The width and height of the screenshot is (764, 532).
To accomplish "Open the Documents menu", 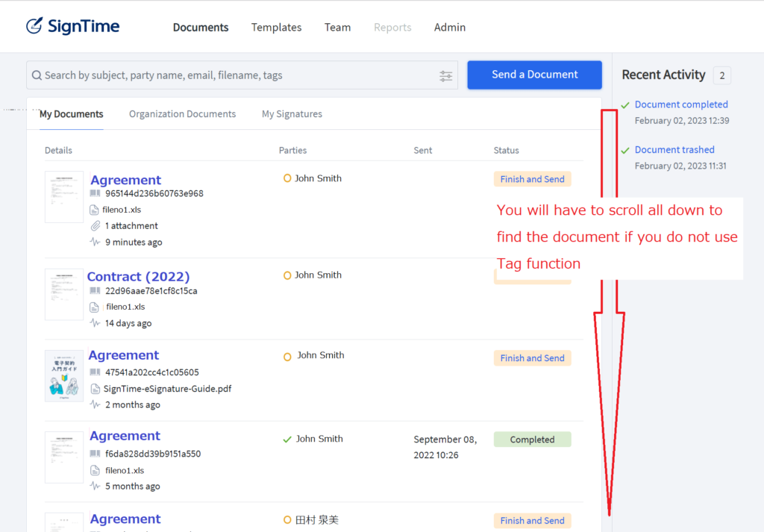I will [201, 28].
